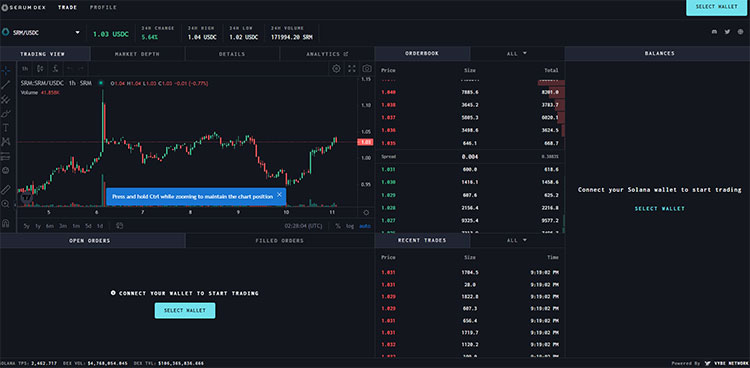Click the Balances panel header
Image resolution: width=750 pixels, height=368 pixels.
coord(660,54)
